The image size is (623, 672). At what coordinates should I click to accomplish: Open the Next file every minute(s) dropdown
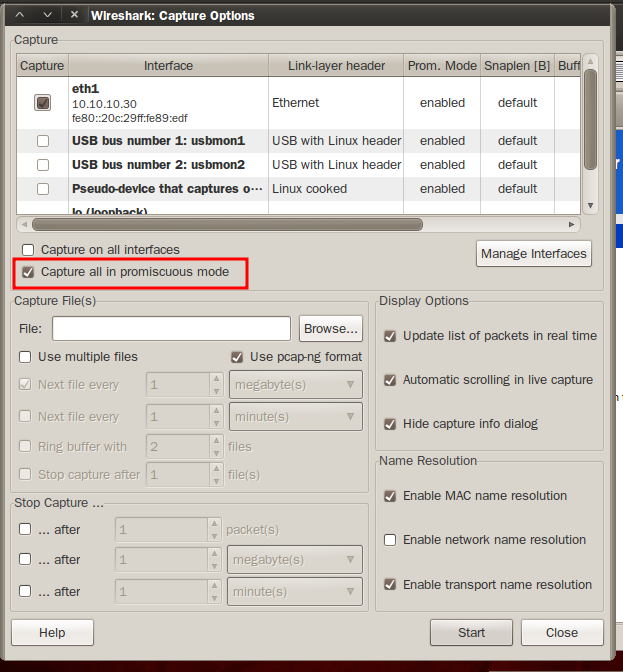coord(296,417)
